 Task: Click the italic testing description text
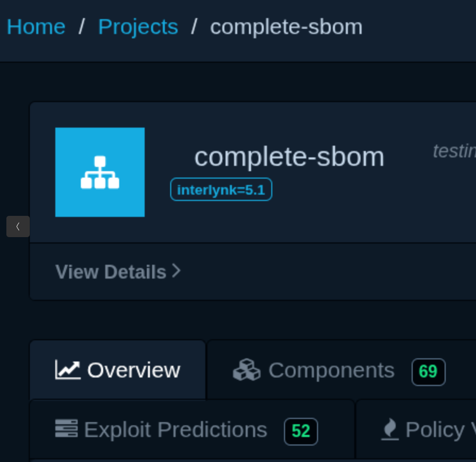454,151
